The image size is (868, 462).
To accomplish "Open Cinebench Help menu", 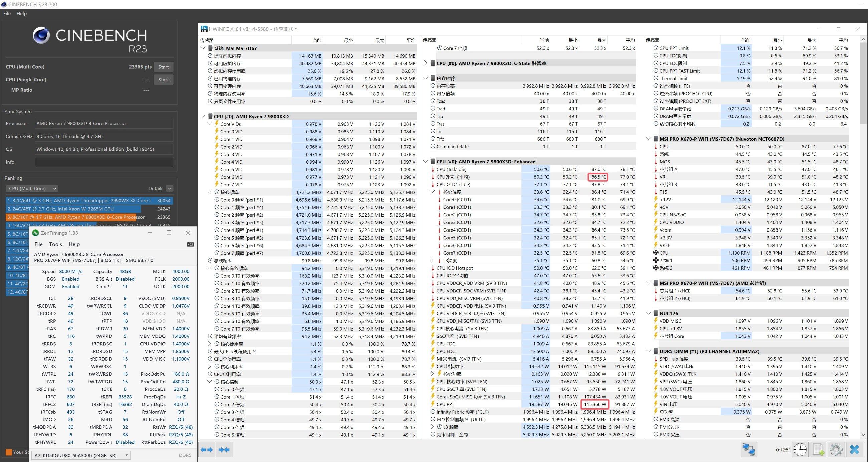I will [x=22, y=13].
